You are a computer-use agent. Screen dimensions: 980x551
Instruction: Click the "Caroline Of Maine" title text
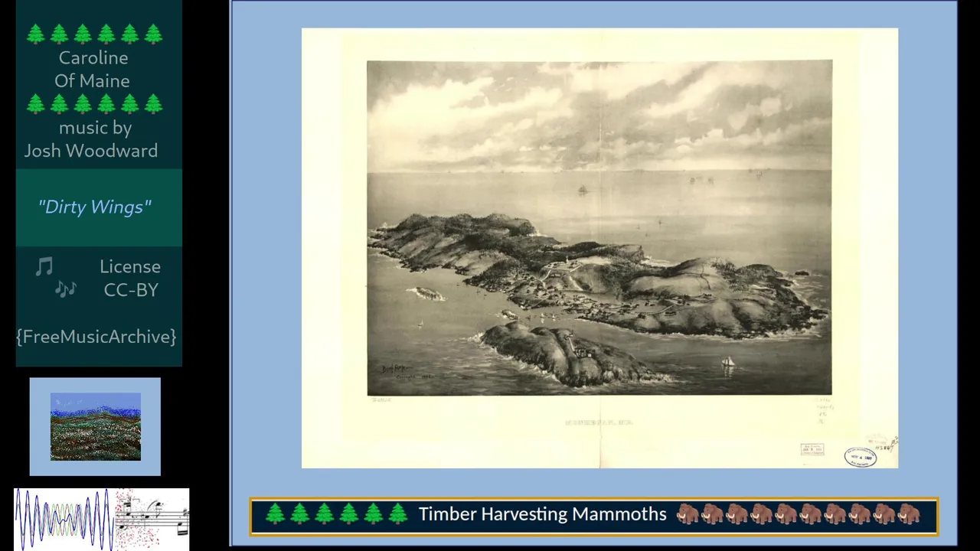(93, 69)
